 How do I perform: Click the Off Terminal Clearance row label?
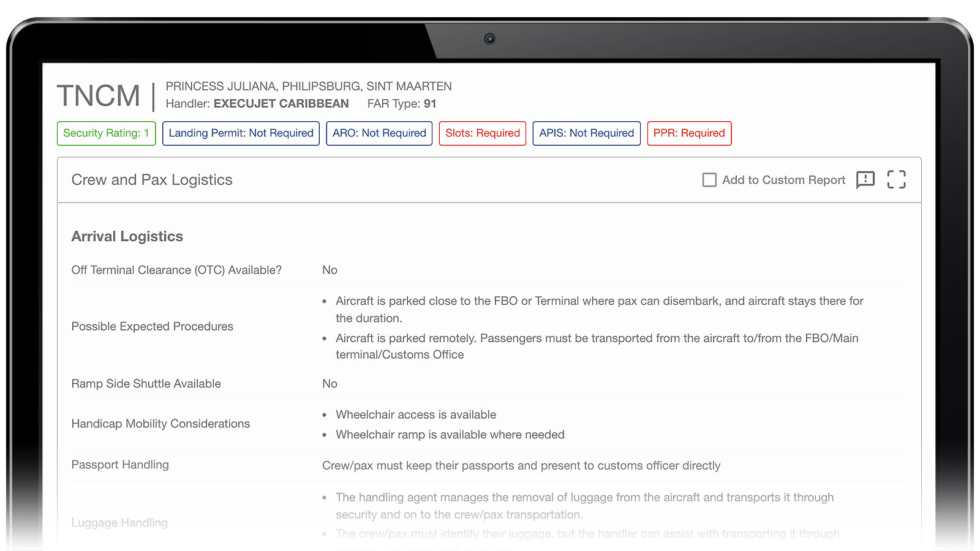[x=176, y=270]
